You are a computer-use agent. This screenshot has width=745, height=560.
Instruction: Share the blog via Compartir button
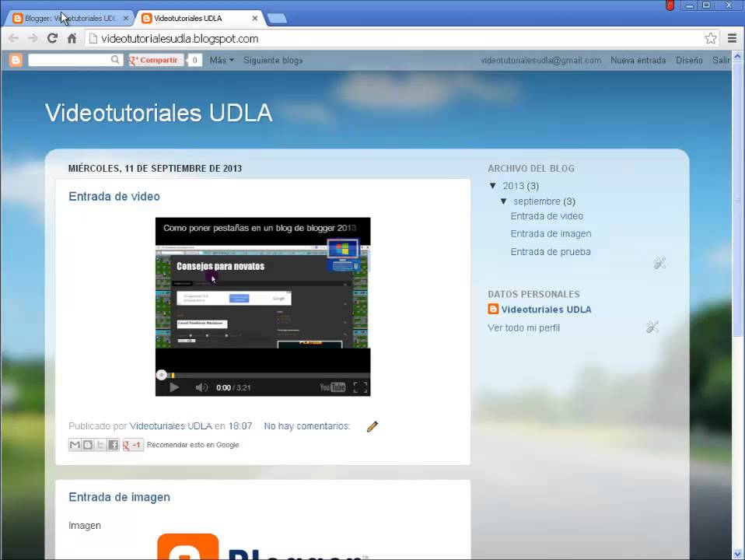pyautogui.click(x=156, y=60)
